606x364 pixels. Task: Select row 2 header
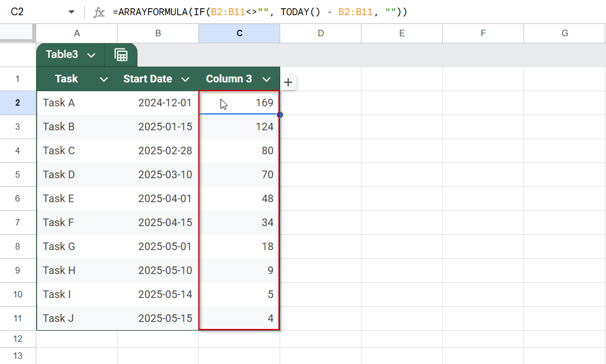click(18, 103)
